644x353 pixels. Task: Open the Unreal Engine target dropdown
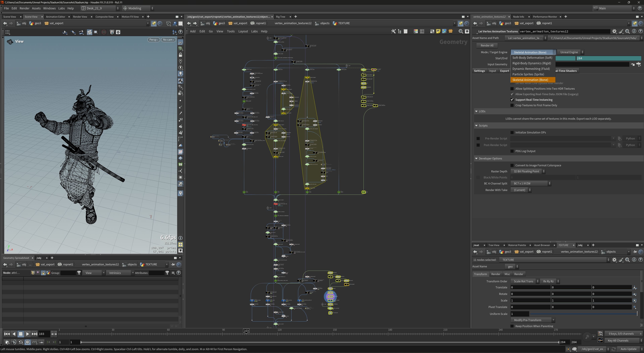pos(571,52)
